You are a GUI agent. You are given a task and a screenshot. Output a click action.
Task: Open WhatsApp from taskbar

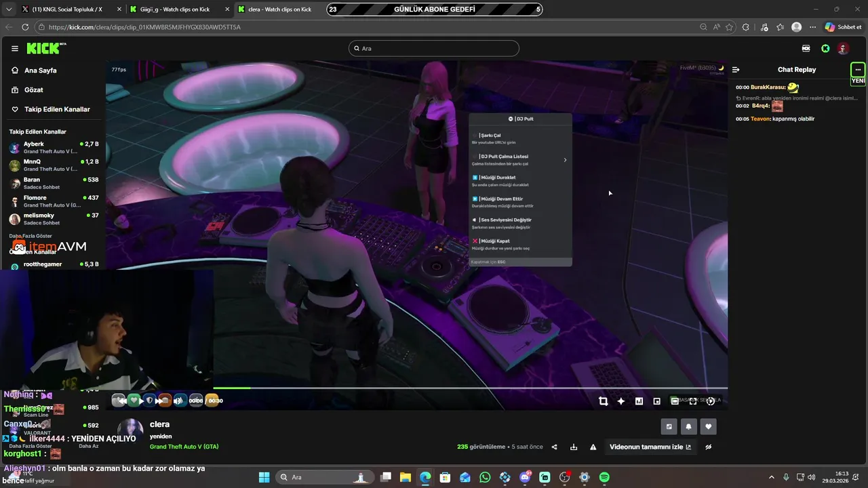(485, 477)
